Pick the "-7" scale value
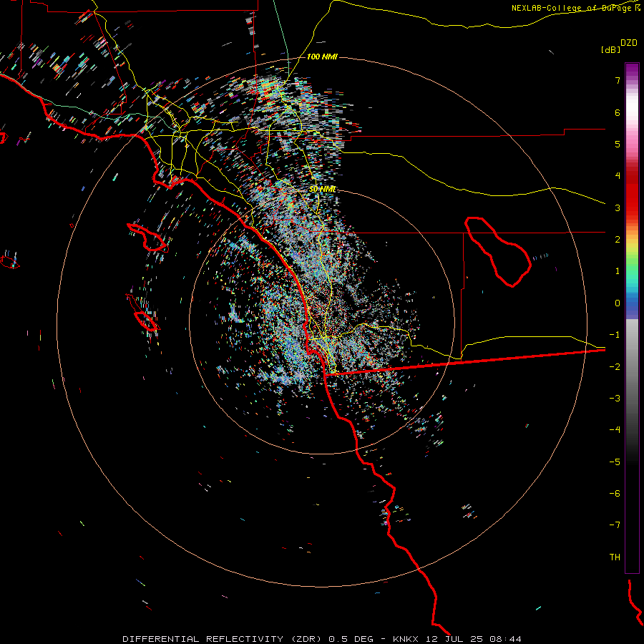 coord(615,525)
